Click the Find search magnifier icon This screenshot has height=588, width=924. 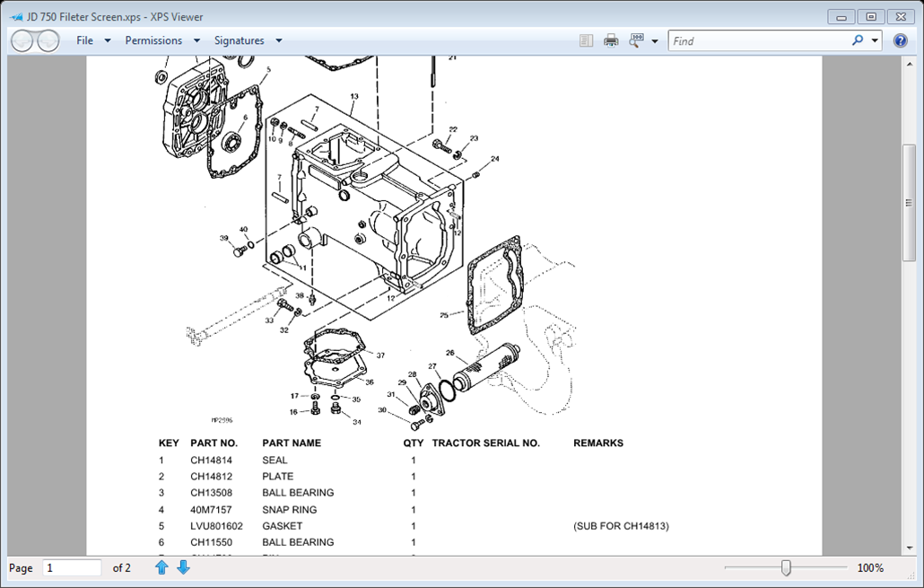(858, 40)
